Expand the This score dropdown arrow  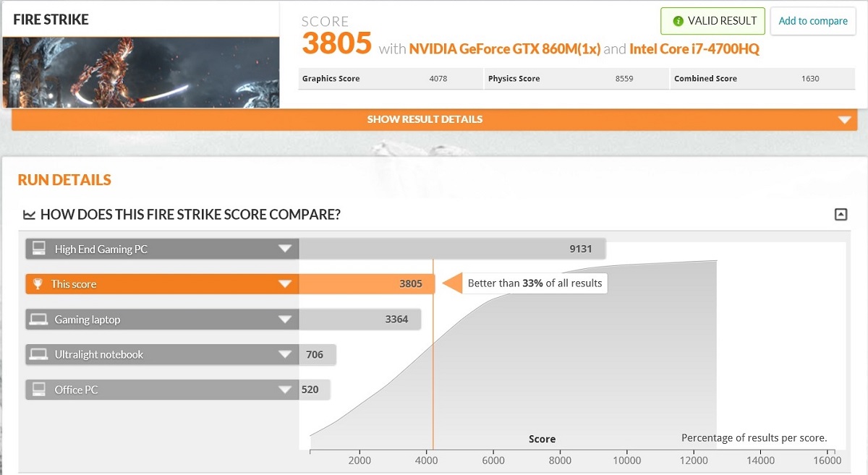click(285, 284)
